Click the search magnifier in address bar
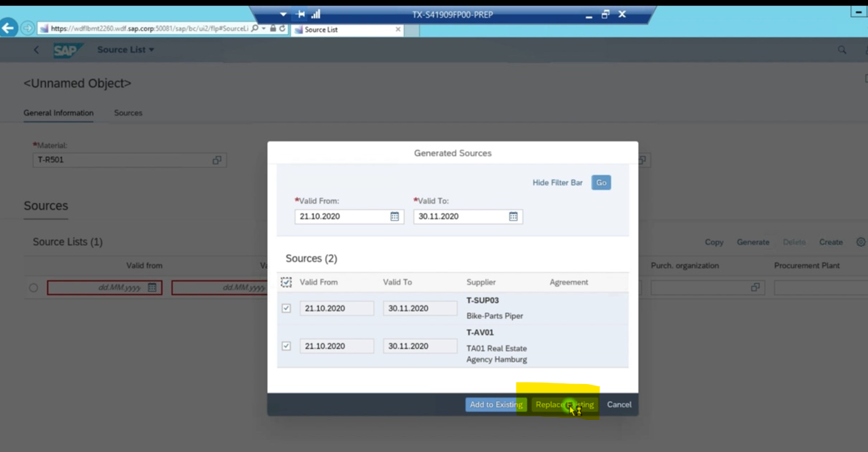The image size is (868, 452). click(255, 29)
